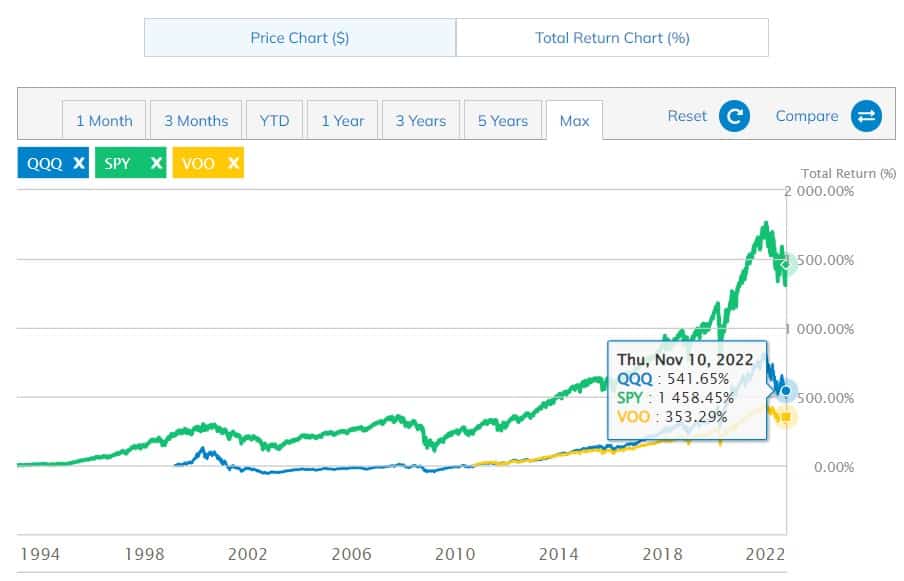Select the Max time range tab

574,121
